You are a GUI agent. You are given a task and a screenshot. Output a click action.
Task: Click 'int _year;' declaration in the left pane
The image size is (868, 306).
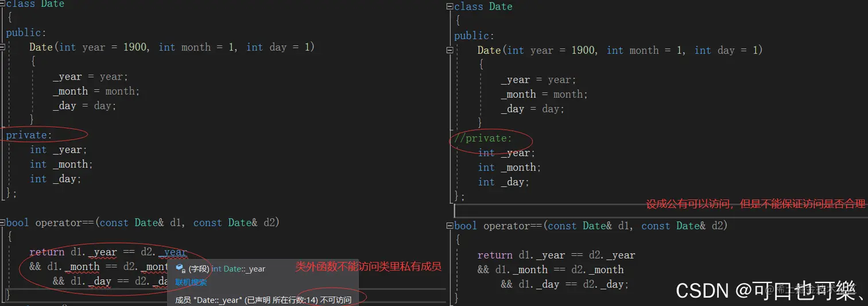coord(59,150)
